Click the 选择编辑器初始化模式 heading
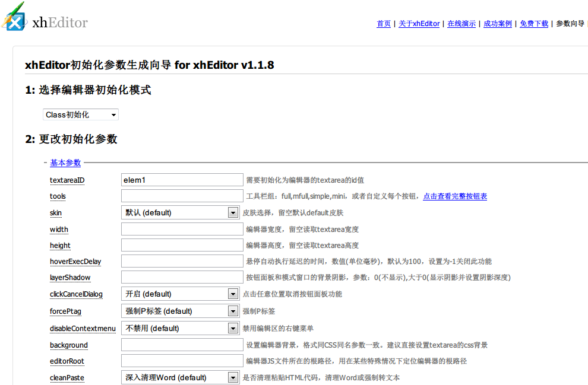This screenshot has width=588, height=385. pos(88,90)
